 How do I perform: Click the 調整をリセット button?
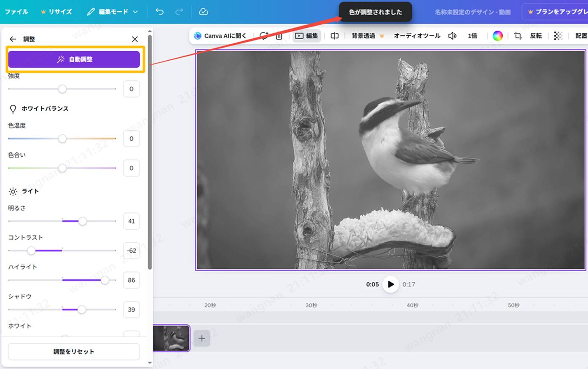[x=74, y=352]
